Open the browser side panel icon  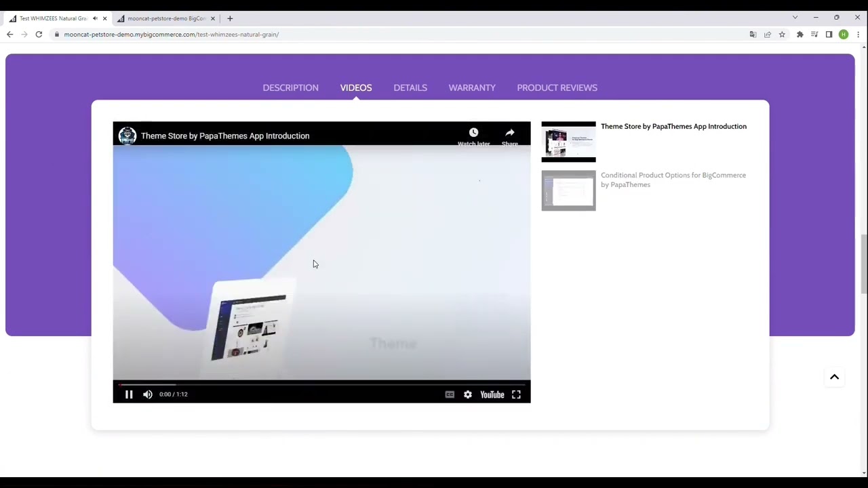pos(829,35)
